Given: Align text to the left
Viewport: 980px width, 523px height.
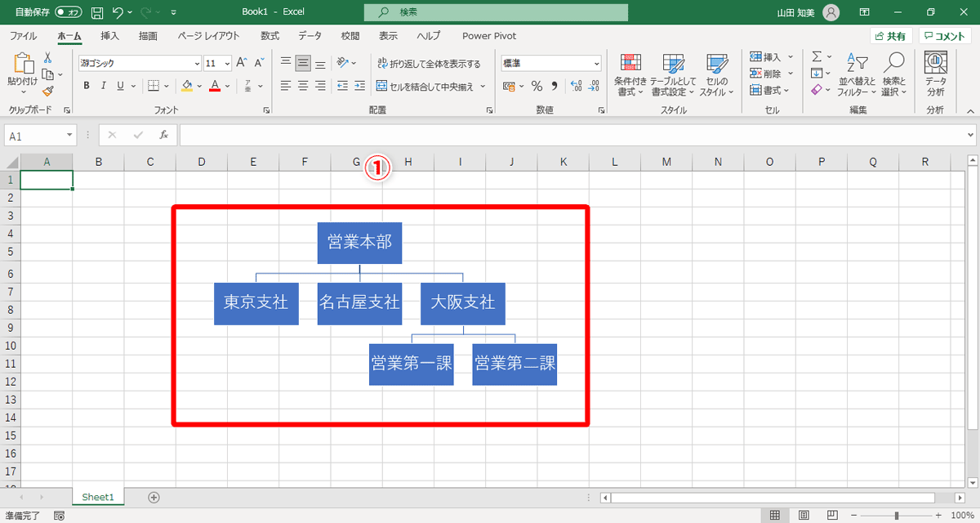Looking at the screenshot, I should (x=286, y=86).
